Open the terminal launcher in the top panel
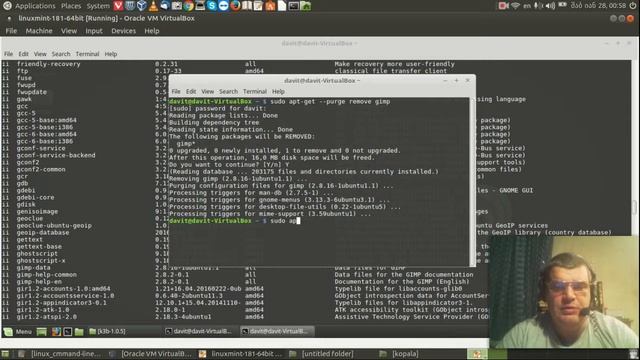Image resolution: width=640 pixels, height=360 pixels. [294, 6]
